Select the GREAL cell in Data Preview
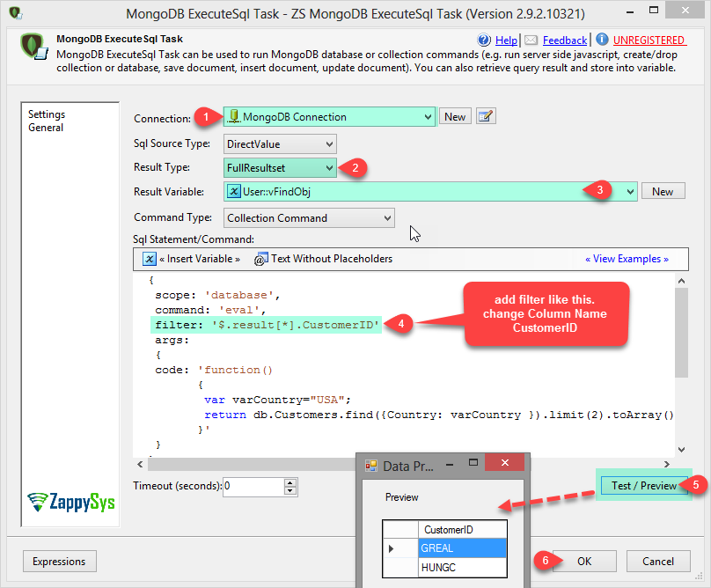 point(462,548)
